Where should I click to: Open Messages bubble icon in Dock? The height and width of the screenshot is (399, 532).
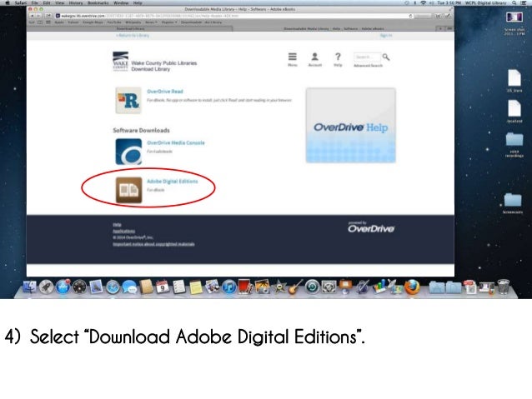point(129,287)
